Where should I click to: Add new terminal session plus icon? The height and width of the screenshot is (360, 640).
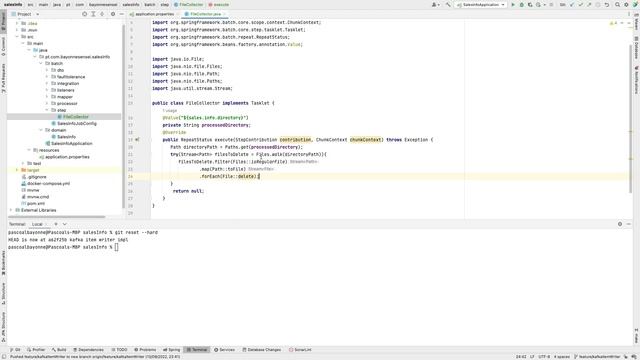56,224
